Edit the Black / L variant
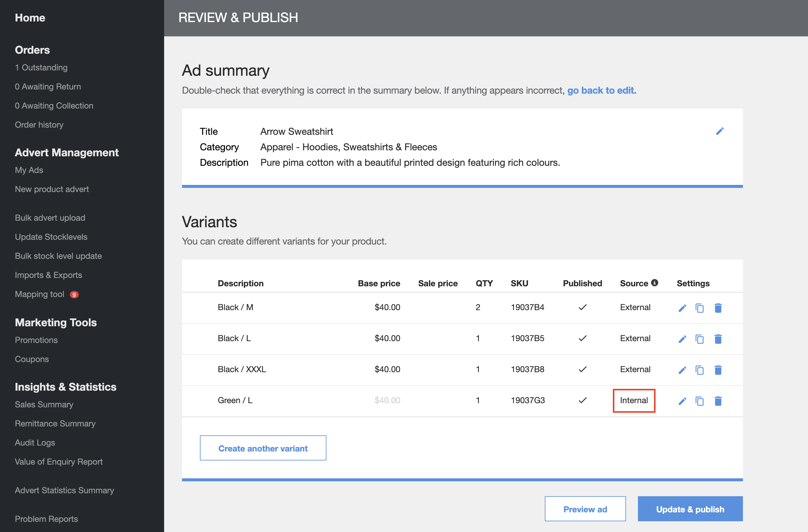Screen dimensions: 808x532 [x=682, y=339]
